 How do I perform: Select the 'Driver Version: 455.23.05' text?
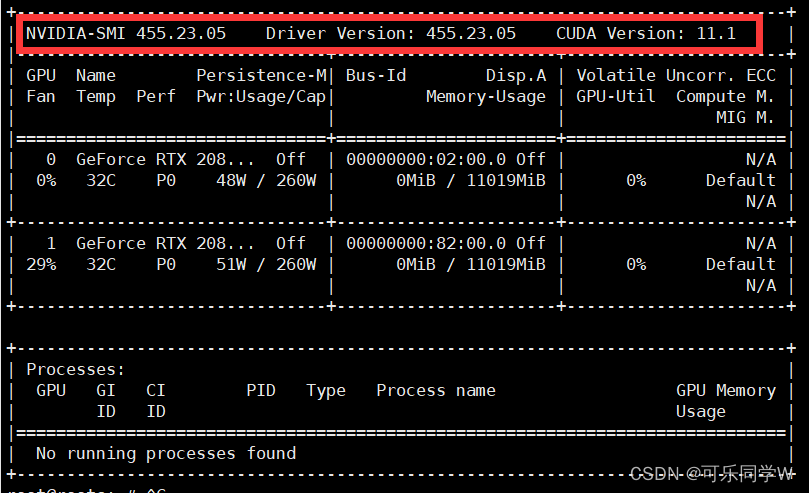pos(391,34)
